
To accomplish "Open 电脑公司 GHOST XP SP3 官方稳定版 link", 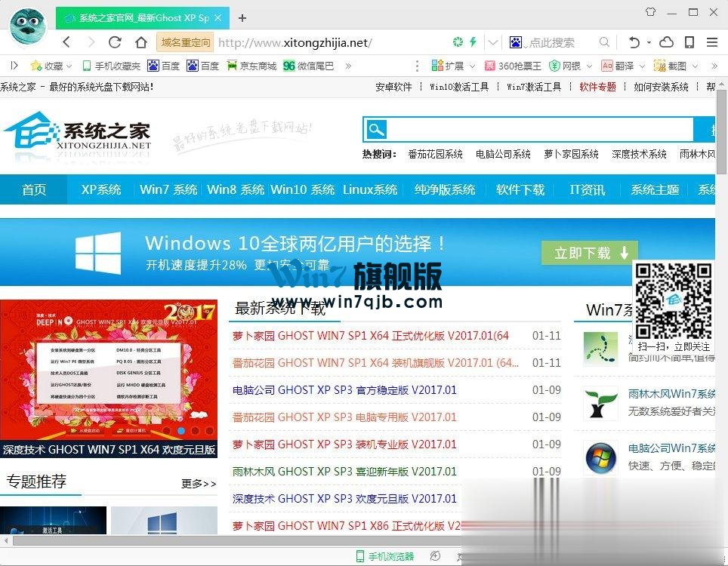I will (x=344, y=389).
